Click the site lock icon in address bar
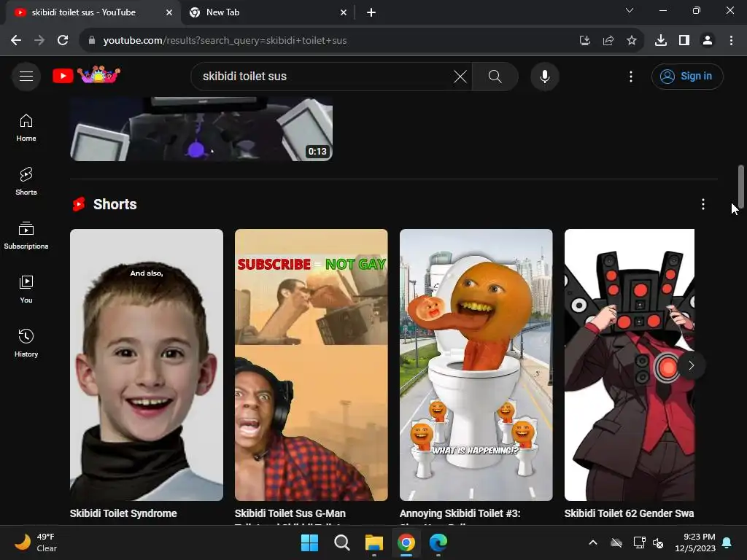This screenshot has width=747, height=560. point(92,41)
